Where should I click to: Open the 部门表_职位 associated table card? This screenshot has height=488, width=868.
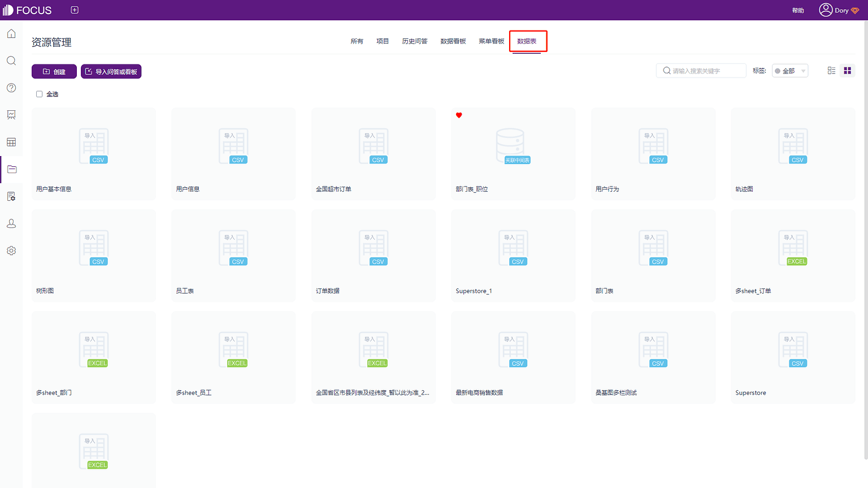coord(513,154)
